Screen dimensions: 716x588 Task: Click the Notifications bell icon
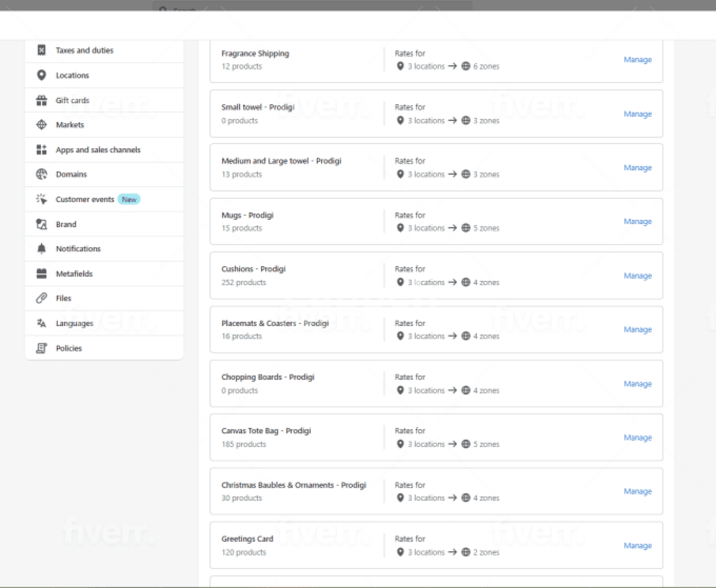click(x=41, y=249)
